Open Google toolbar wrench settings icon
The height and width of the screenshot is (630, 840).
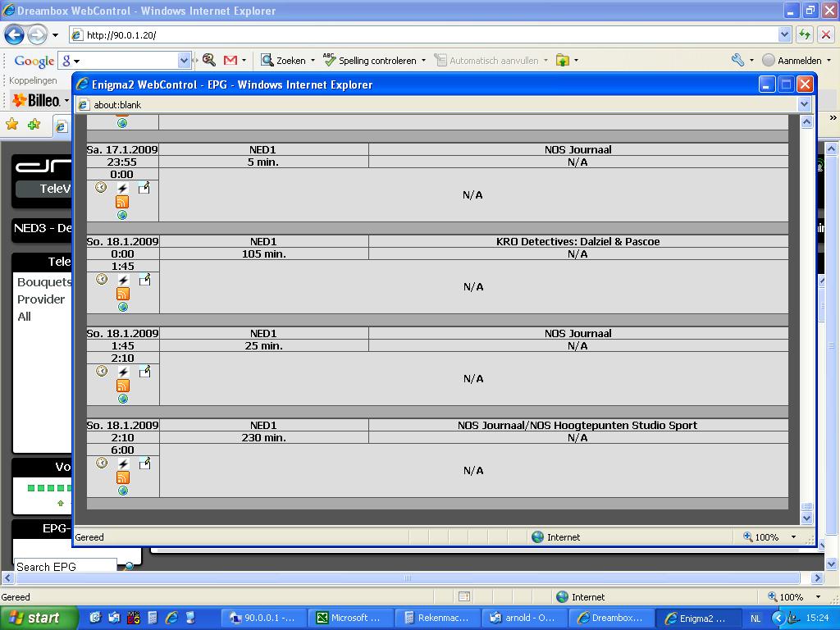pos(737,60)
